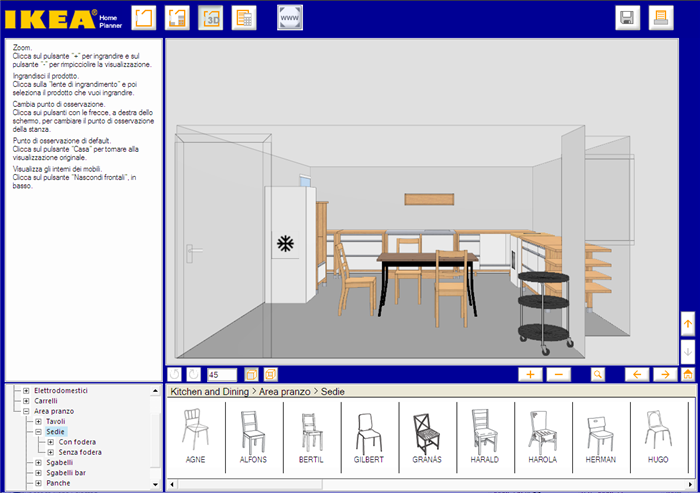Expand the Tavoli tree node
The width and height of the screenshot is (700, 493).
[38, 422]
